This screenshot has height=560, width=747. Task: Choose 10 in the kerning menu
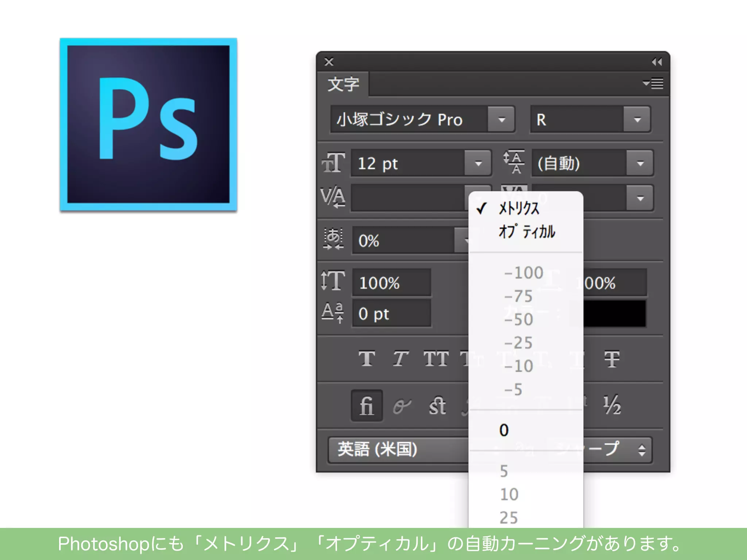coord(526,494)
